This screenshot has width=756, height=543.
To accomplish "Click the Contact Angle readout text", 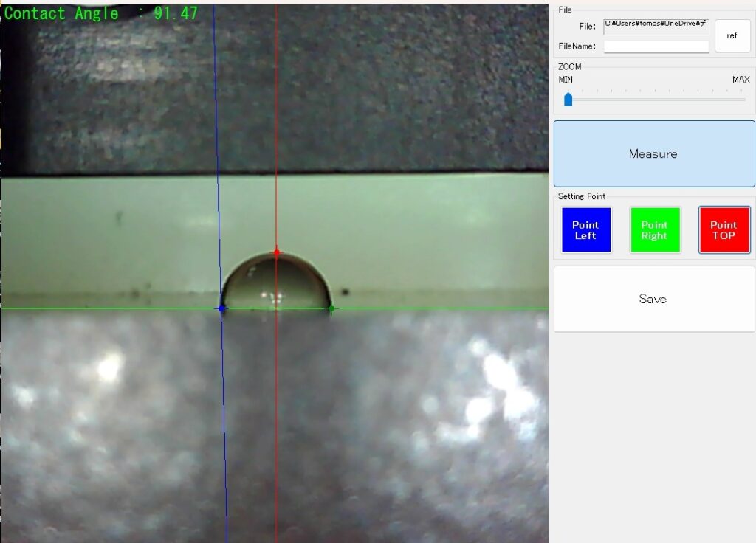I will point(101,13).
